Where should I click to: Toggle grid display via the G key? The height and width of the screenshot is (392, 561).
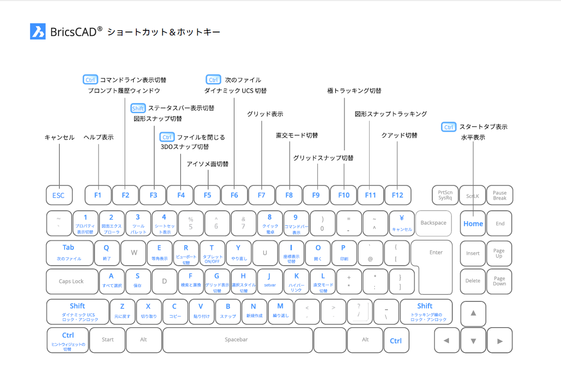coord(217,281)
